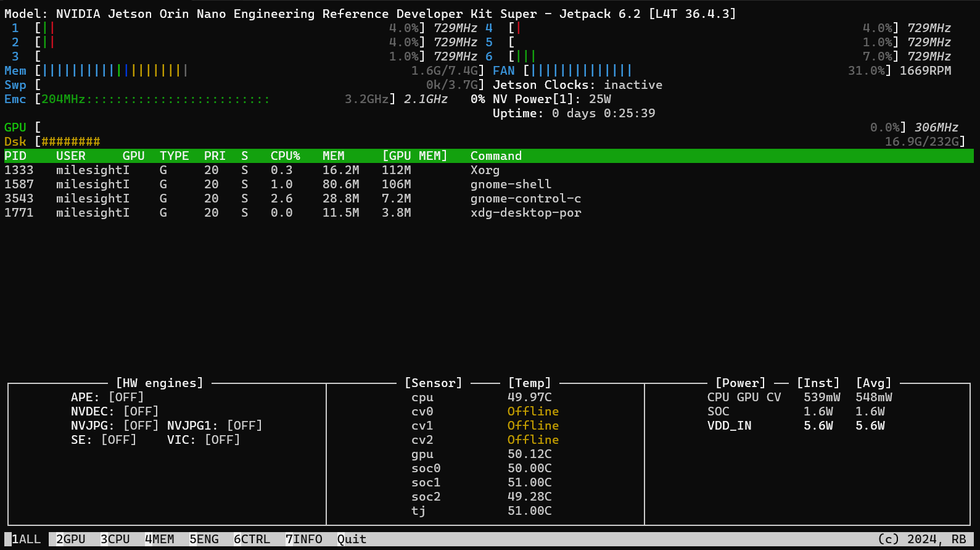This screenshot has width=980, height=550.
Task: Go to the 6CTRL tab
Action: pos(252,539)
